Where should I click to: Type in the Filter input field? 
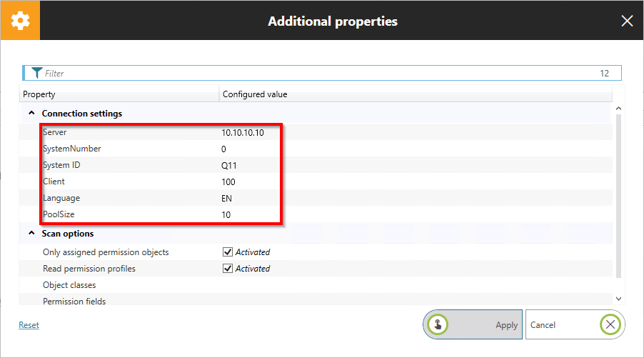pyautogui.click(x=314, y=73)
